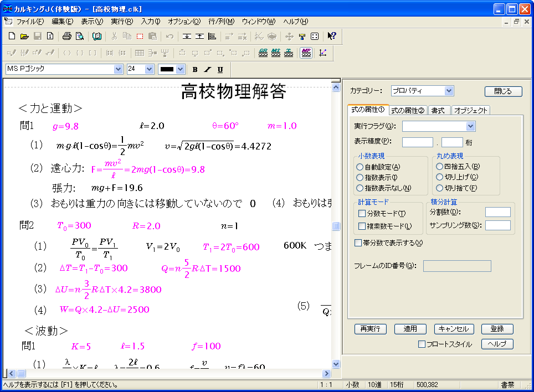Click the align-lines-left icon in the toolbar

click(212, 36)
